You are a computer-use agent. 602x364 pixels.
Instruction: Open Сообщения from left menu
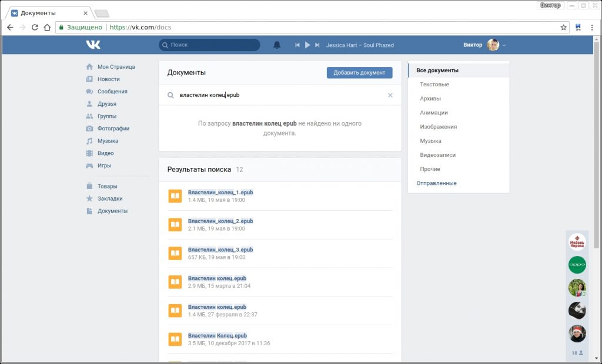(x=112, y=91)
